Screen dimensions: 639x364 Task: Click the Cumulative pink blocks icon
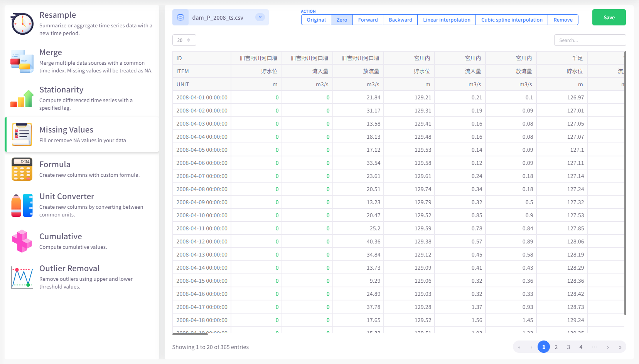[22, 241]
